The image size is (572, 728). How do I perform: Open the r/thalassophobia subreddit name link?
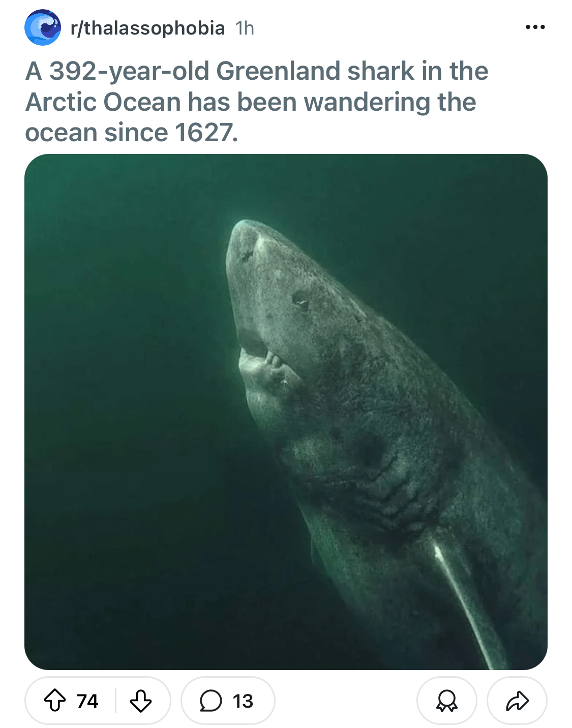[147, 28]
